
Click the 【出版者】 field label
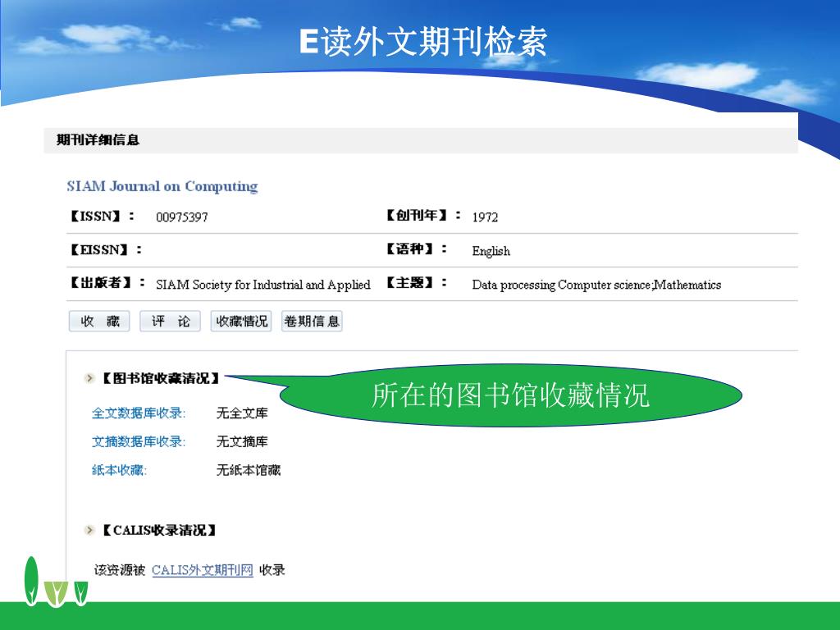coord(107,283)
